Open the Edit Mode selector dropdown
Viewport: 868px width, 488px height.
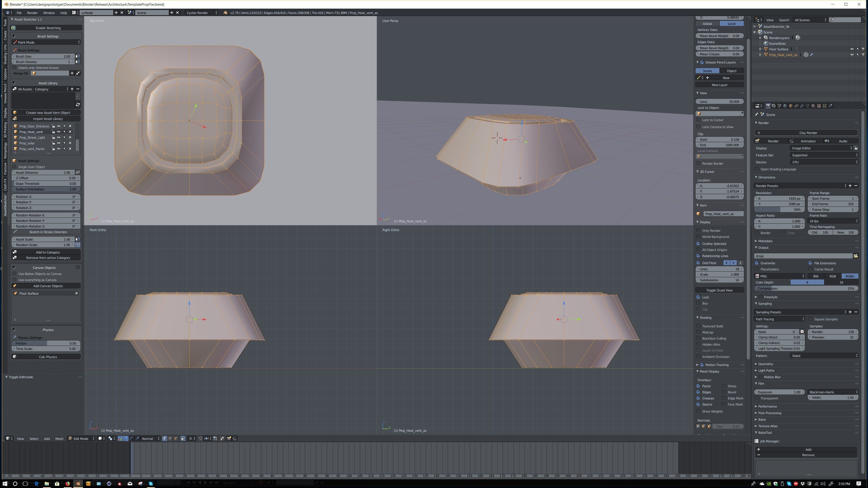click(x=81, y=439)
